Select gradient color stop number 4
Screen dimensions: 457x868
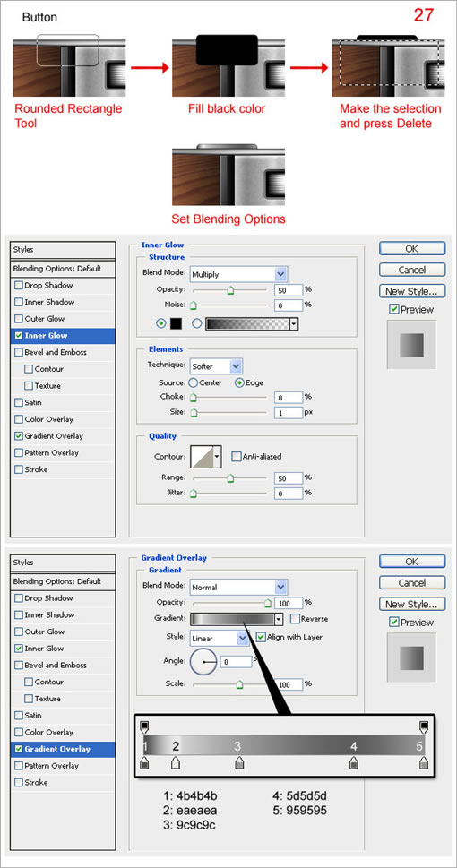click(353, 764)
